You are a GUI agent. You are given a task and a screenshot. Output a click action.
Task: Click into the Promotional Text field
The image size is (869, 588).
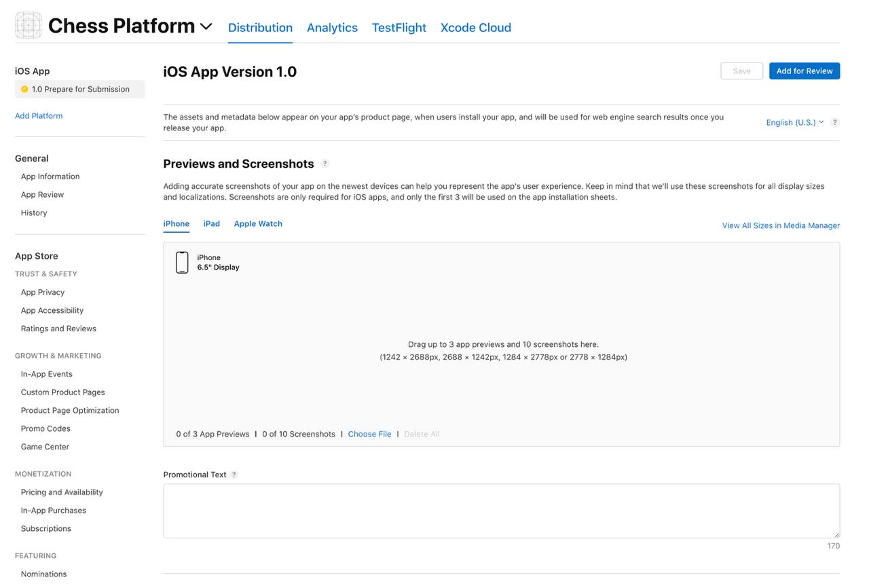(x=502, y=511)
